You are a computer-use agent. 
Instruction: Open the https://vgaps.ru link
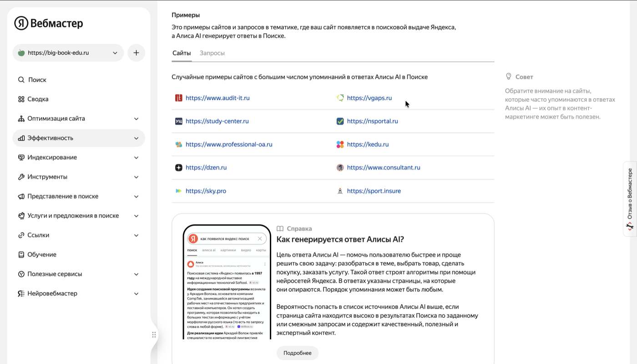[x=369, y=98]
